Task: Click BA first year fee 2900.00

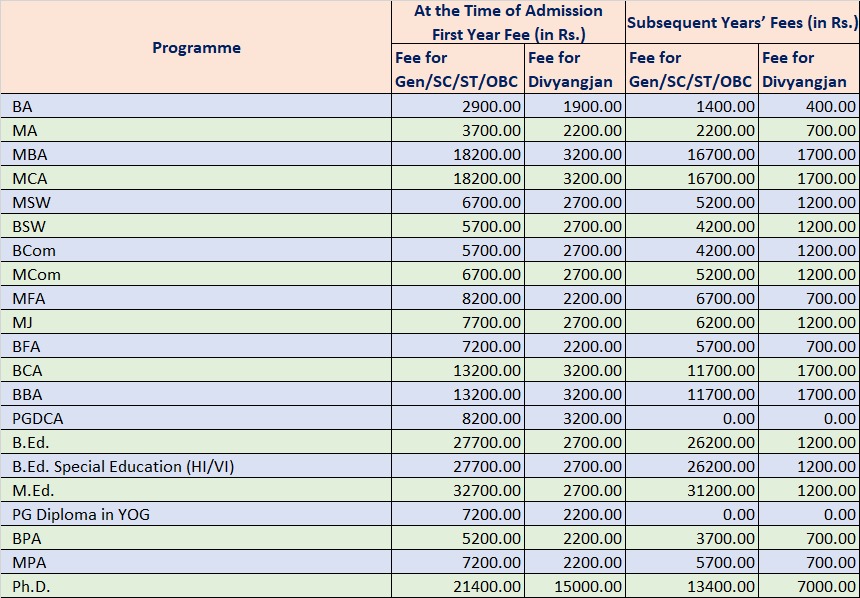Action: [x=458, y=106]
